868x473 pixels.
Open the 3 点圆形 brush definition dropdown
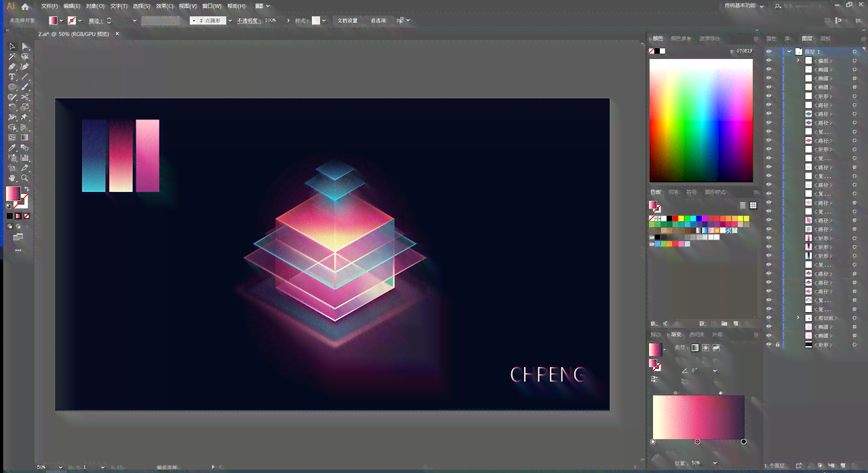click(230, 20)
